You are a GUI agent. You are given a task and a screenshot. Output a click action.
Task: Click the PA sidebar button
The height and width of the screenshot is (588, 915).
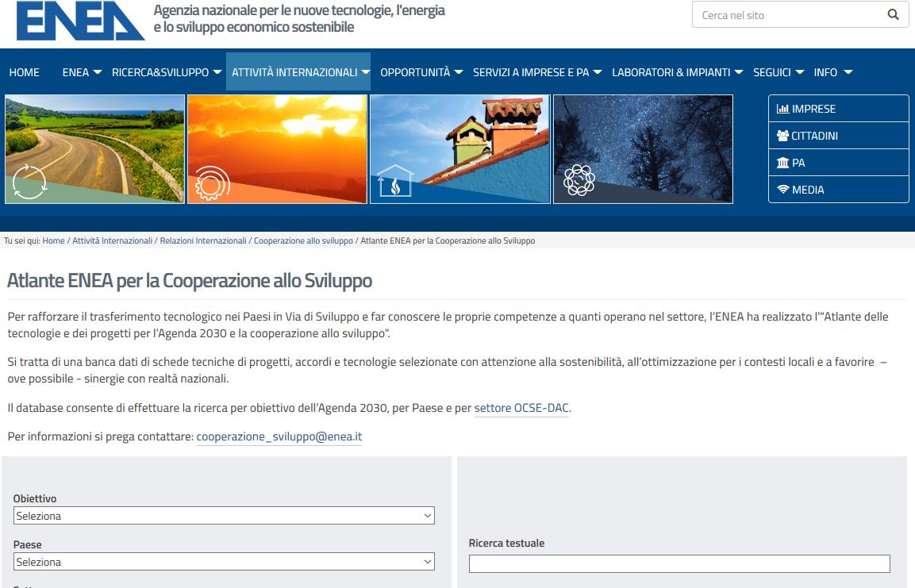click(x=839, y=163)
